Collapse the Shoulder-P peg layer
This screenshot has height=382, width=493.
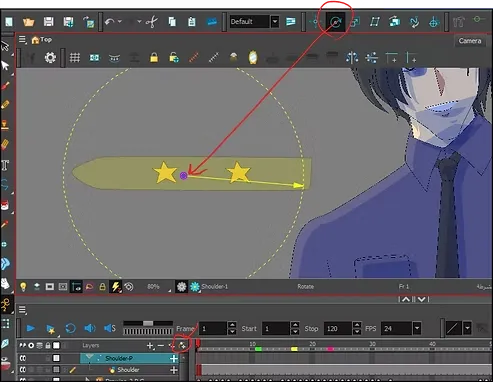coord(89,357)
